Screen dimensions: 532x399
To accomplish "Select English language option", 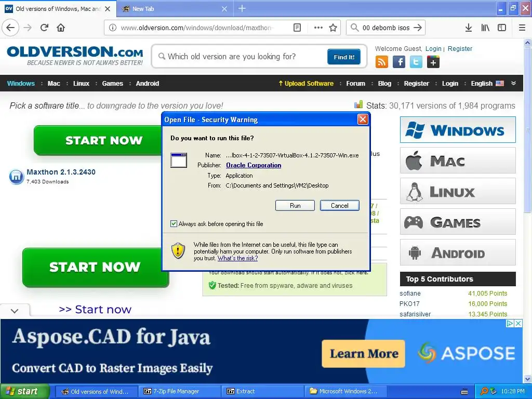I will 487,83.
